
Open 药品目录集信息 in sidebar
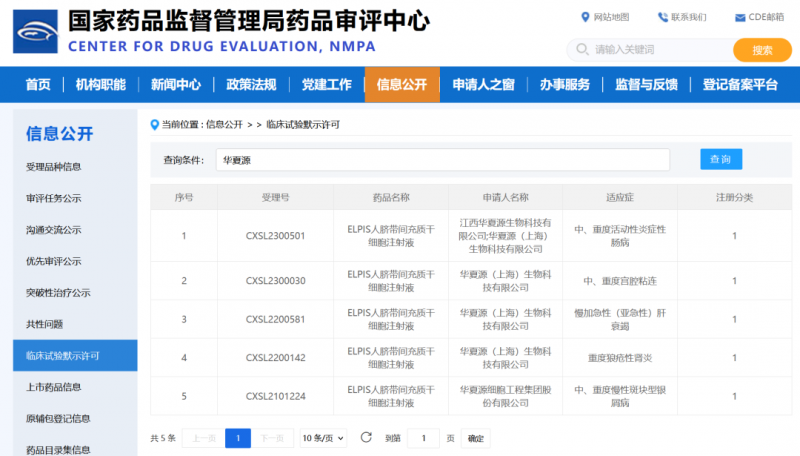(58, 450)
